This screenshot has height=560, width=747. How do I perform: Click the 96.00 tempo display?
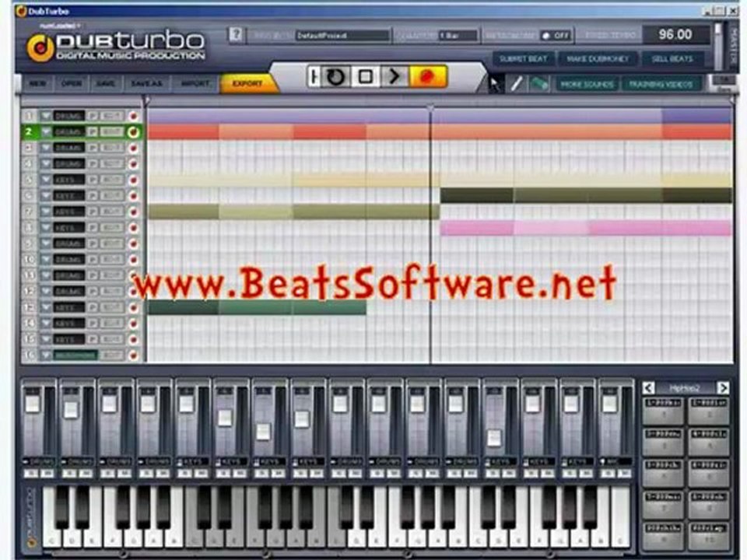click(675, 34)
